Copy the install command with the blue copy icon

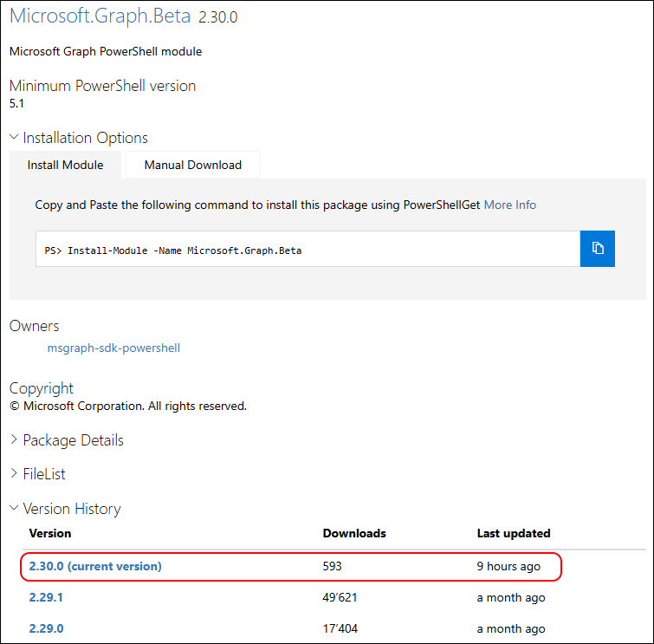click(598, 249)
